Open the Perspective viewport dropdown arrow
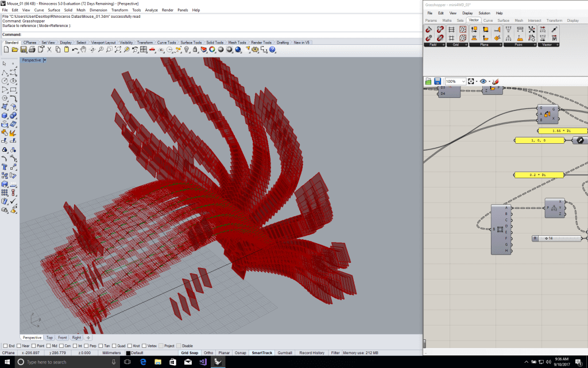 [45, 60]
